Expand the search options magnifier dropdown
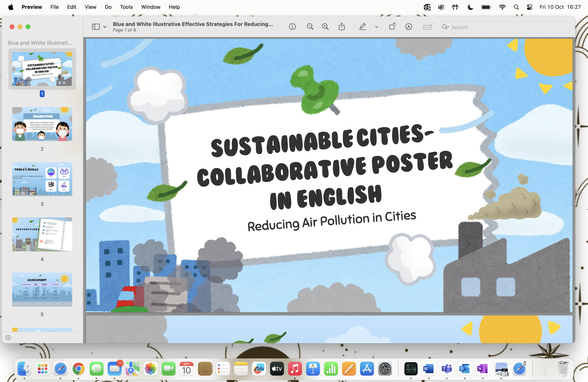 coord(445,27)
